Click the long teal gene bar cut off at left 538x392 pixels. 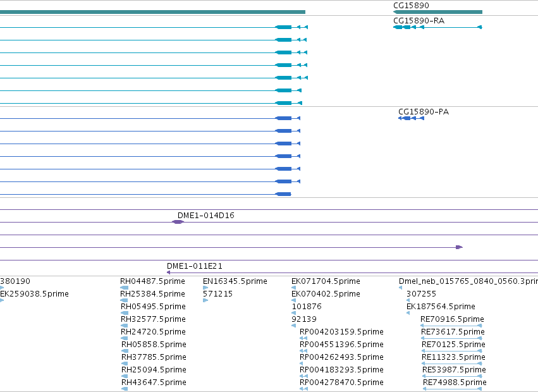153,12
